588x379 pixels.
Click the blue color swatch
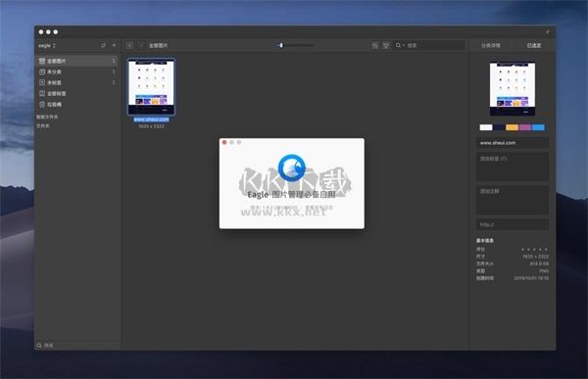[x=538, y=127]
